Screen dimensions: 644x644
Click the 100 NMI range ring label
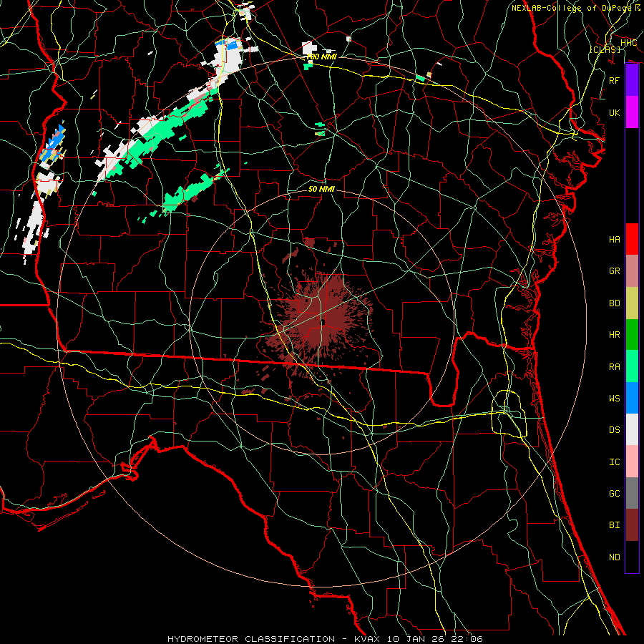321,57
